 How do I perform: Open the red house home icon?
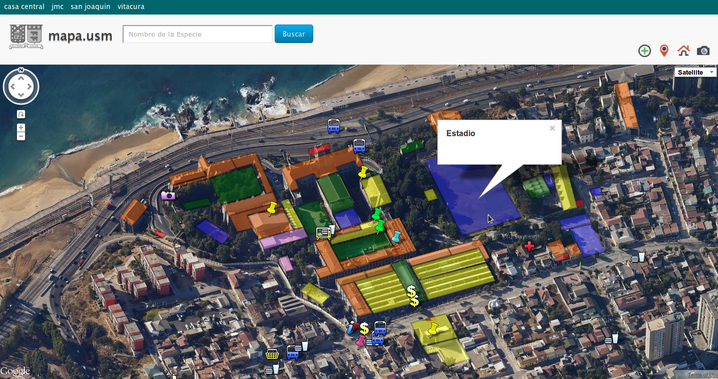pyautogui.click(x=683, y=50)
